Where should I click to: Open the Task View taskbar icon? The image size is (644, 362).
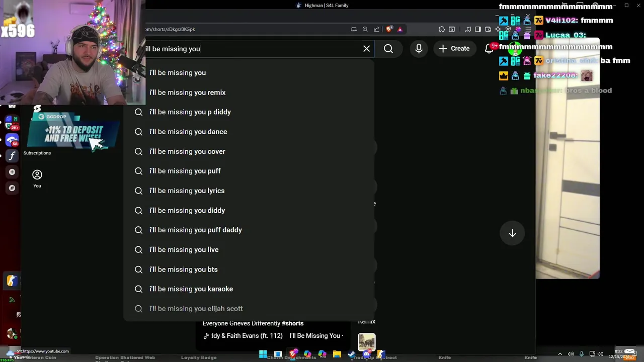[278, 354]
